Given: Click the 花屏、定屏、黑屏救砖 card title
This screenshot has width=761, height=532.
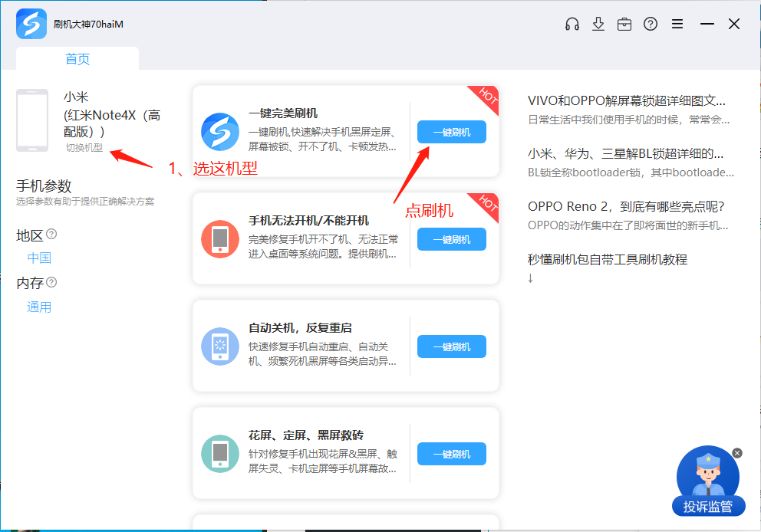Looking at the screenshot, I should 306,435.
